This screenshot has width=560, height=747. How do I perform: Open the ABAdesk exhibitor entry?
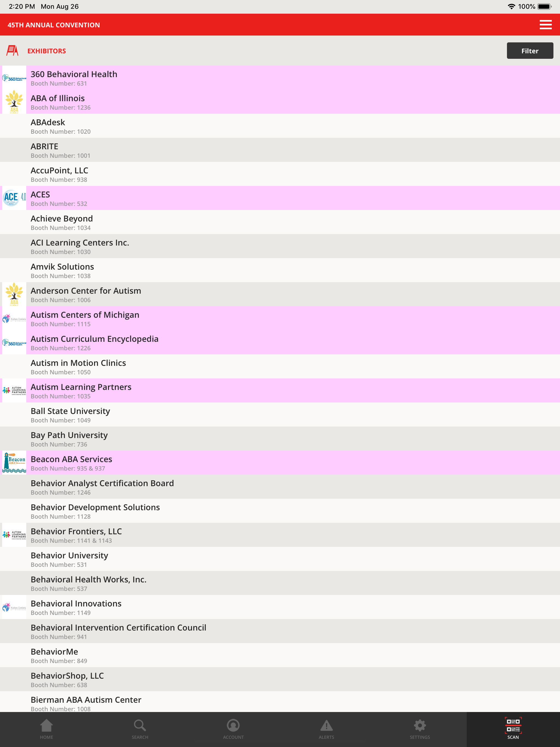coord(280,126)
